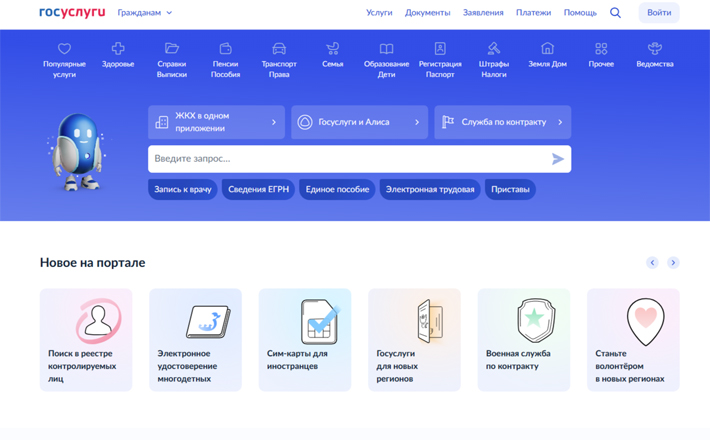The height and width of the screenshot is (440, 710).
Task: Open the Прочее grid icon
Action: 601,48
